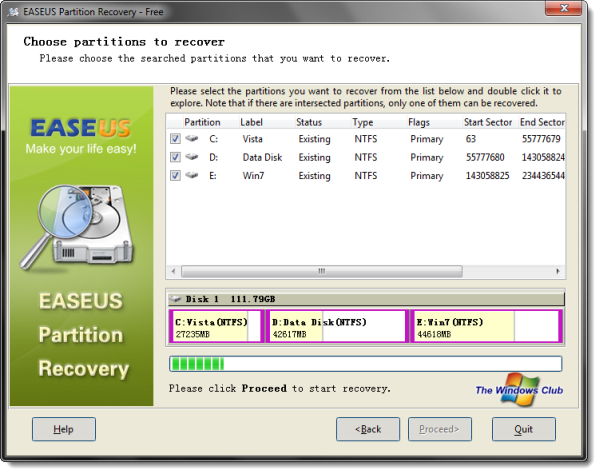600x474 pixels.
Task: Select the 'Vista' label cell
Action: pyautogui.click(x=253, y=139)
